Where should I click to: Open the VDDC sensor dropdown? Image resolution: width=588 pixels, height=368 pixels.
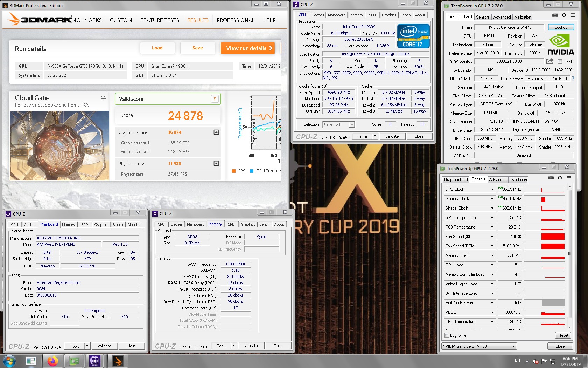click(492, 312)
